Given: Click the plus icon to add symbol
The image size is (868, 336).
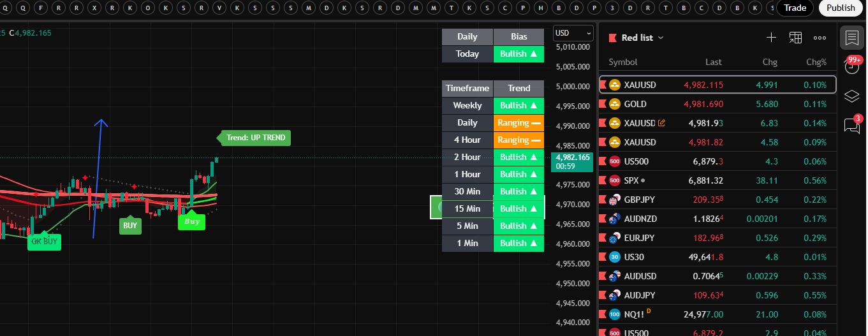Looking at the screenshot, I should (771, 38).
